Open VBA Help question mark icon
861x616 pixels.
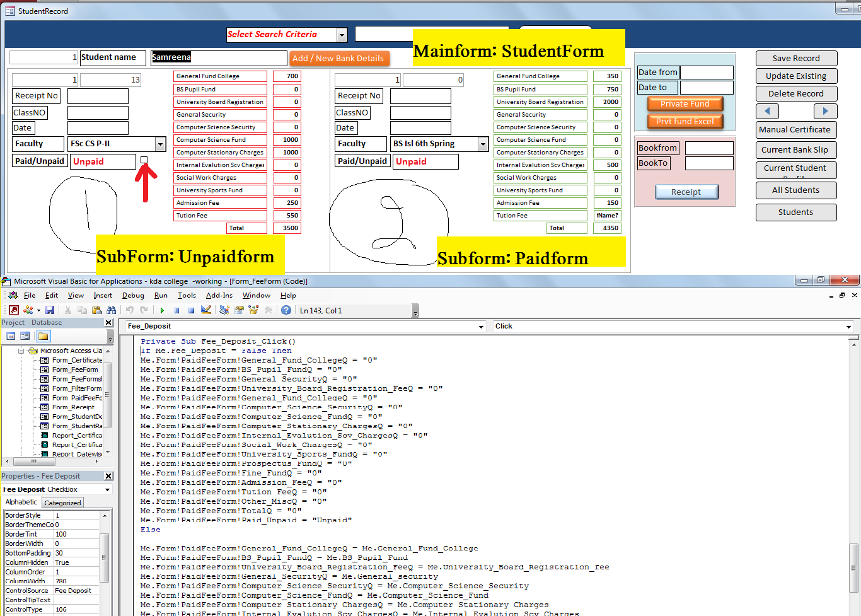click(x=286, y=310)
